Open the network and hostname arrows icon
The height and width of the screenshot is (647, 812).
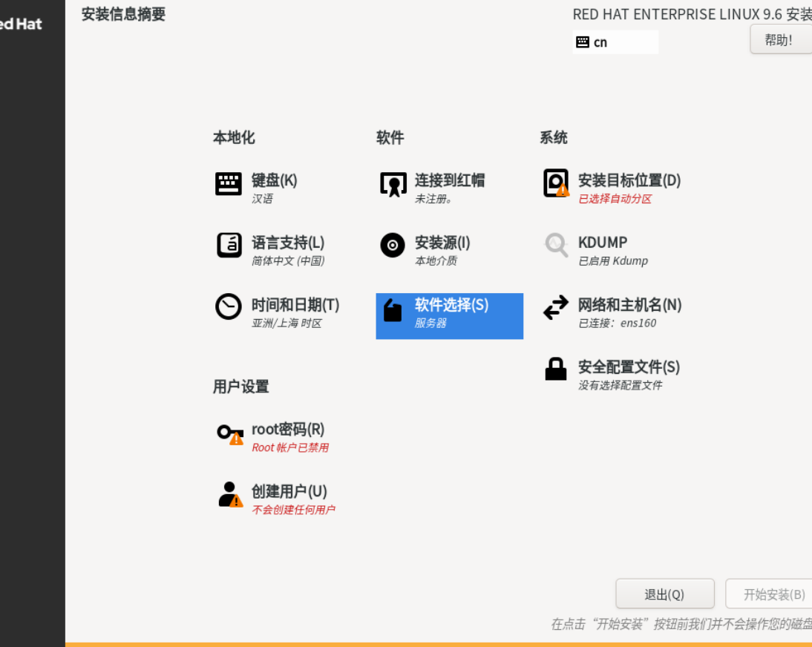click(556, 307)
